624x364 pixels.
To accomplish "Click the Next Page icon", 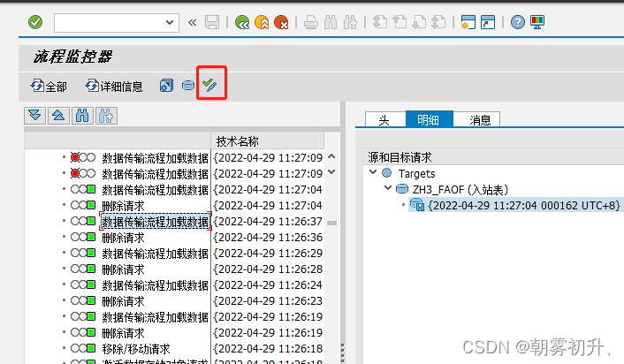I will click(x=419, y=22).
